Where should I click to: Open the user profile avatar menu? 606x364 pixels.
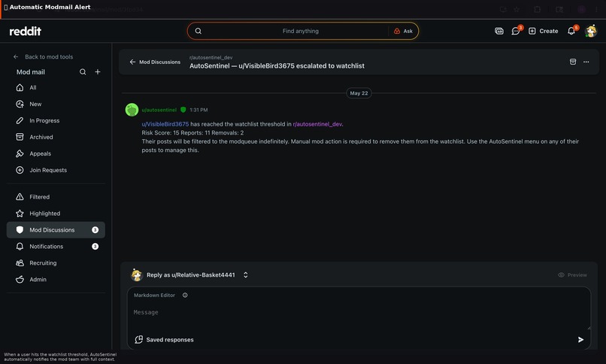pyautogui.click(x=591, y=31)
